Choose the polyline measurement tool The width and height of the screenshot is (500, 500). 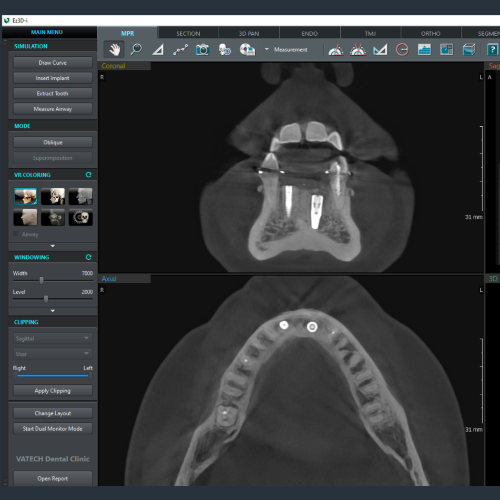coord(180,50)
